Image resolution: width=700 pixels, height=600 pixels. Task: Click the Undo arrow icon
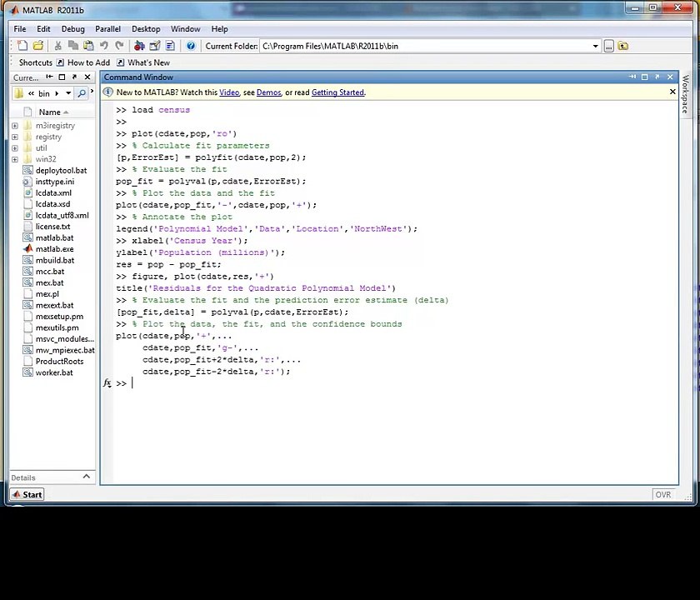pyautogui.click(x=104, y=46)
